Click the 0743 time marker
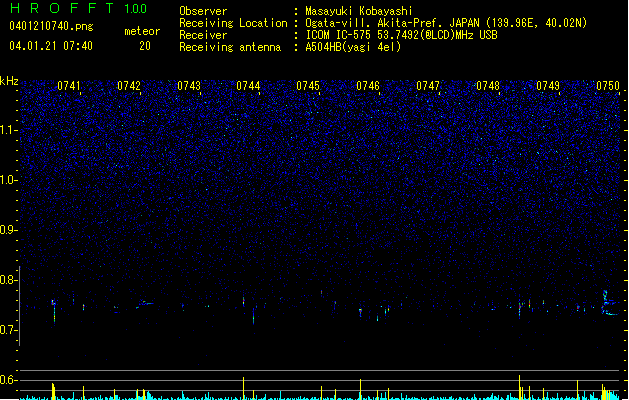Image resolution: width=629 pixels, height=400 pixels. coord(189,86)
